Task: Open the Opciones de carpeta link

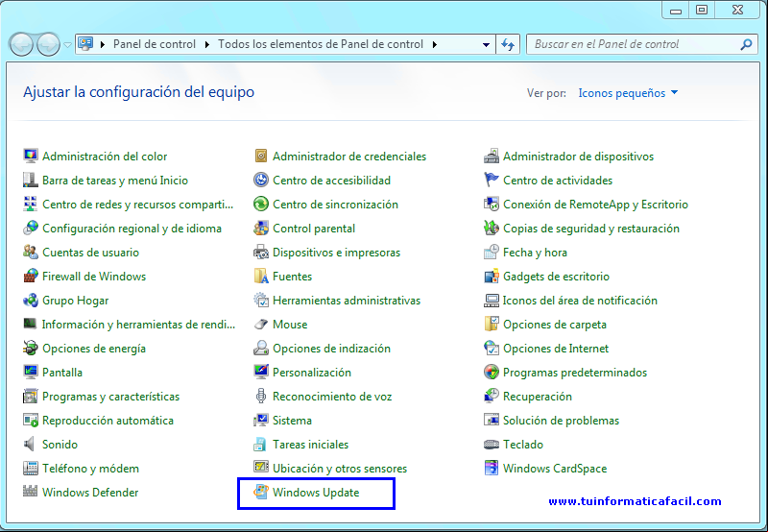Action: coord(555,325)
